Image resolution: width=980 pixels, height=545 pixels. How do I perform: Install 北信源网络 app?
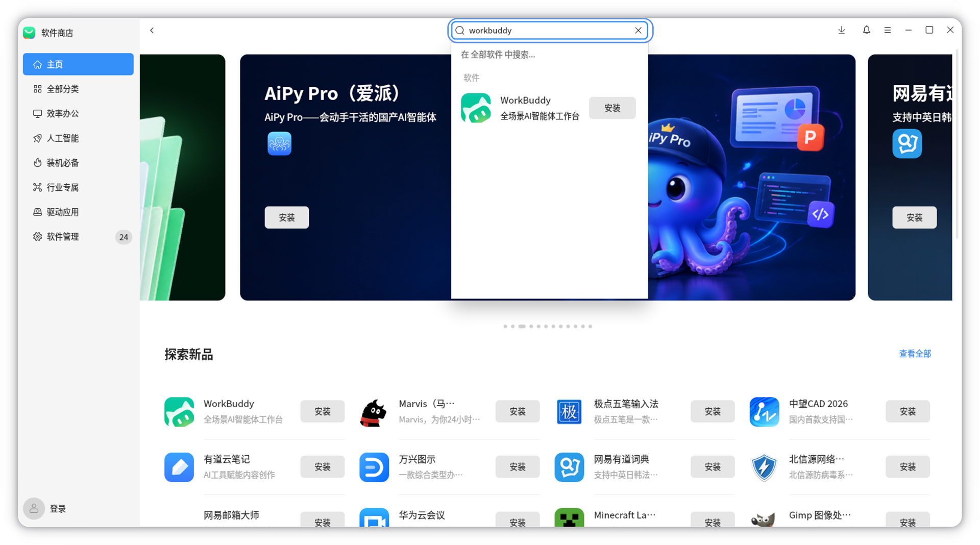(908, 467)
